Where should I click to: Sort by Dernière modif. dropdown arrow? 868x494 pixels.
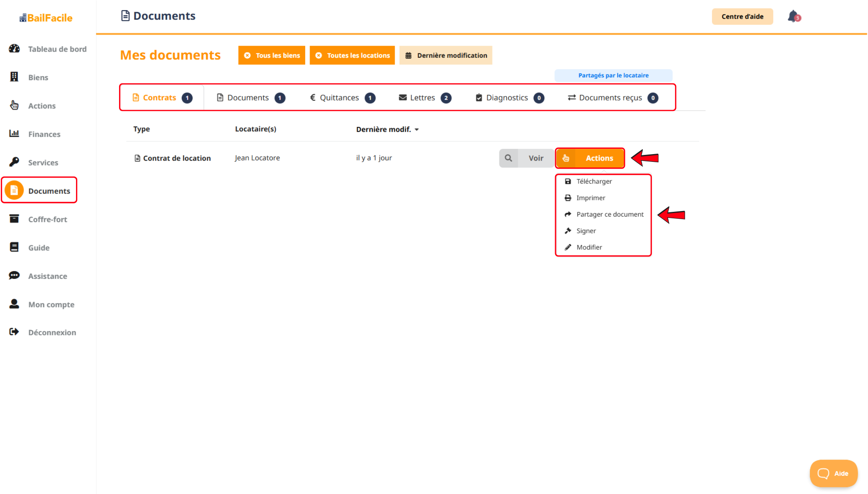tap(417, 130)
